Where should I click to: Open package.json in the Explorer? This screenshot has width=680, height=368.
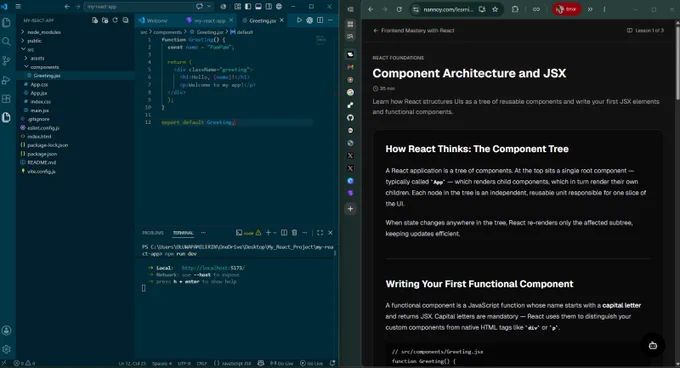pyautogui.click(x=42, y=154)
